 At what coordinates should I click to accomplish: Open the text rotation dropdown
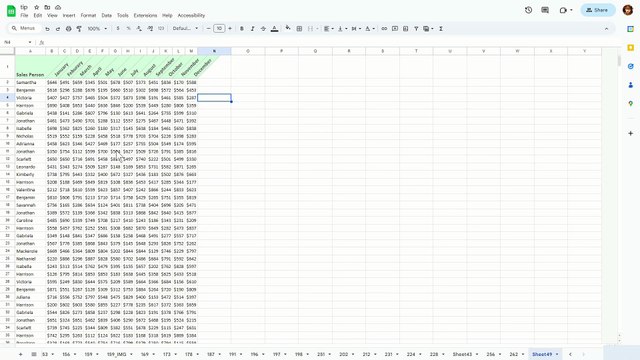click(x=370, y=29)
